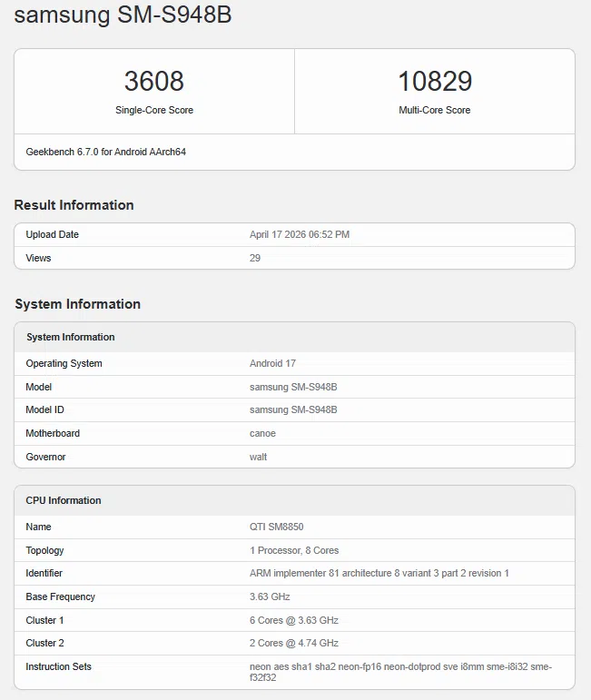Click the Views count of 29
591x700 pixels.
tap(255, 258)
